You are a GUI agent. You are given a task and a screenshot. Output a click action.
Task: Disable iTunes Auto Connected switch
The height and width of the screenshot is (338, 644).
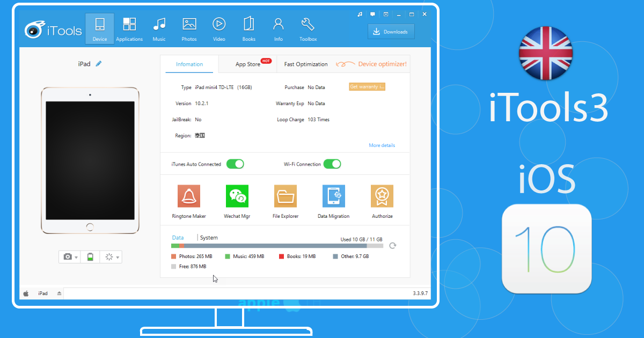point(235,164)
